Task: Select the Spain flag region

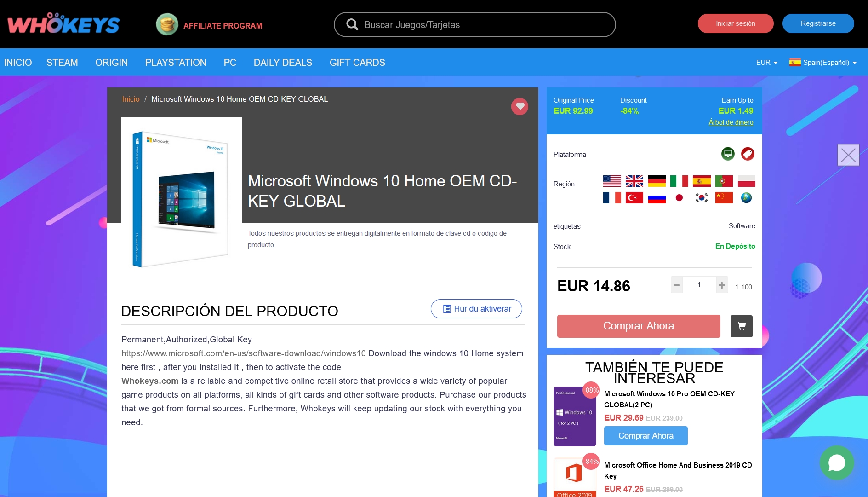Action: (x=702, y=181)
